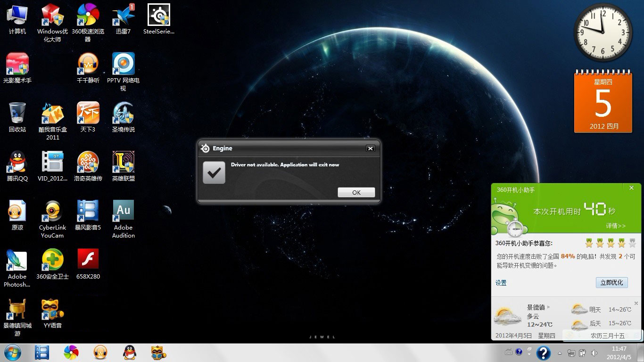Select the 暴风影音5 desktop shortcut
This screenshot has width=644, height=362.
(x=88, y=215)
